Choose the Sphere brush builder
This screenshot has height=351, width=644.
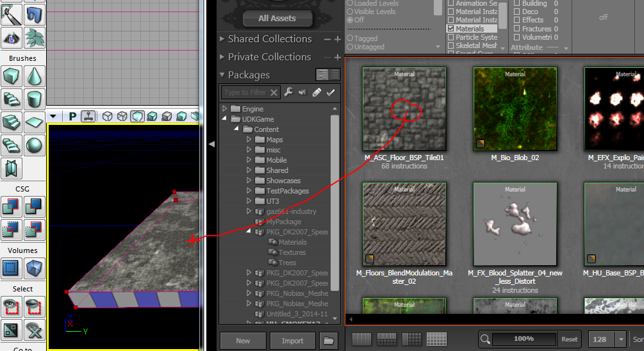coord(34,145)
